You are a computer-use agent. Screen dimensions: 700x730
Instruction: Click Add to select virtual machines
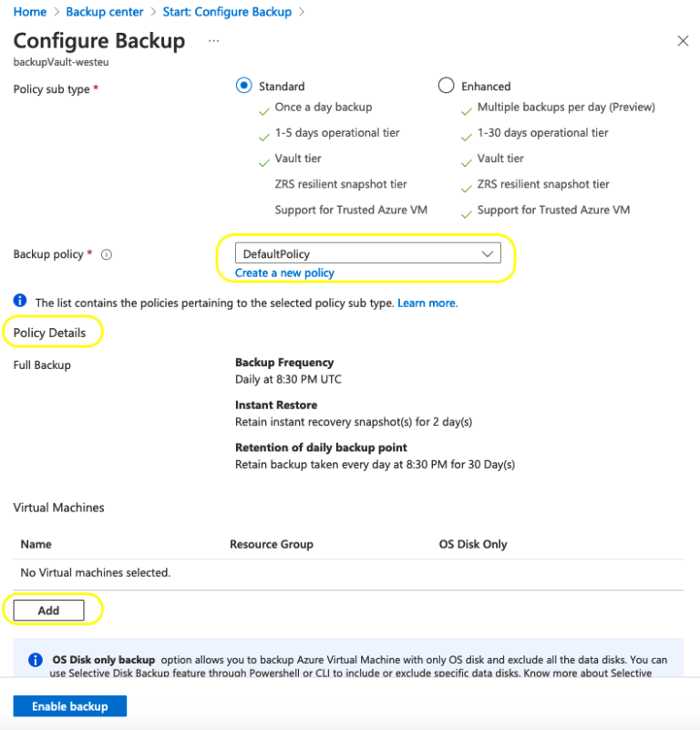49,610
